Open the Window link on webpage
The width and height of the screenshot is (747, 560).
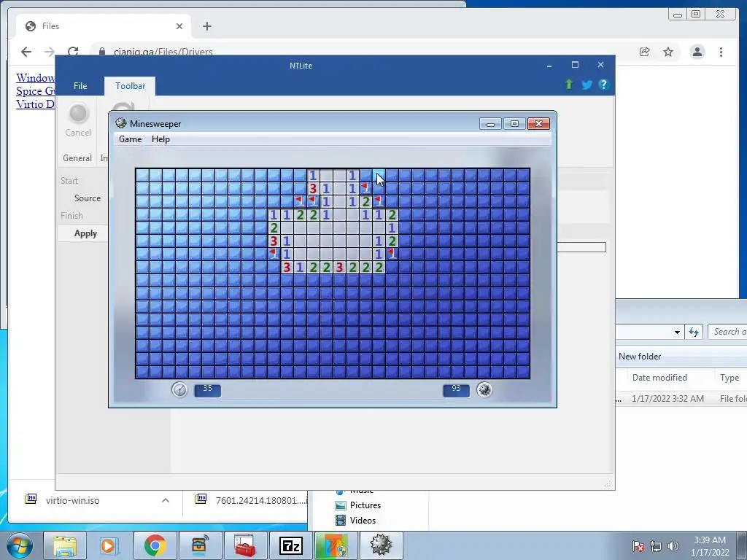coord(35,77)
